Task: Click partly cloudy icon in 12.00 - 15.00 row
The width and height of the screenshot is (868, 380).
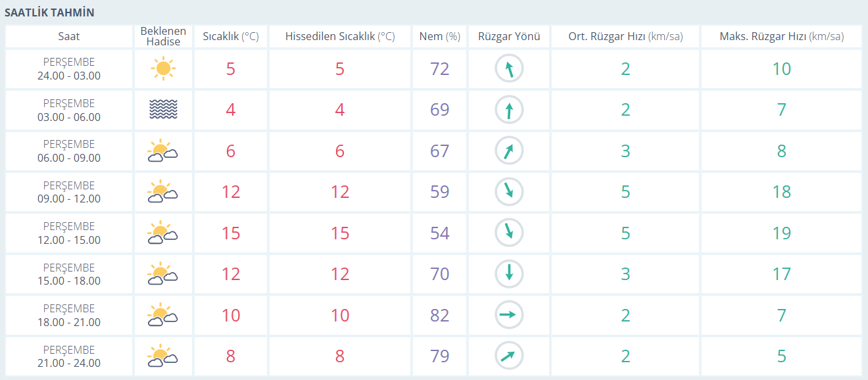Action: click(x=163, y=233)
